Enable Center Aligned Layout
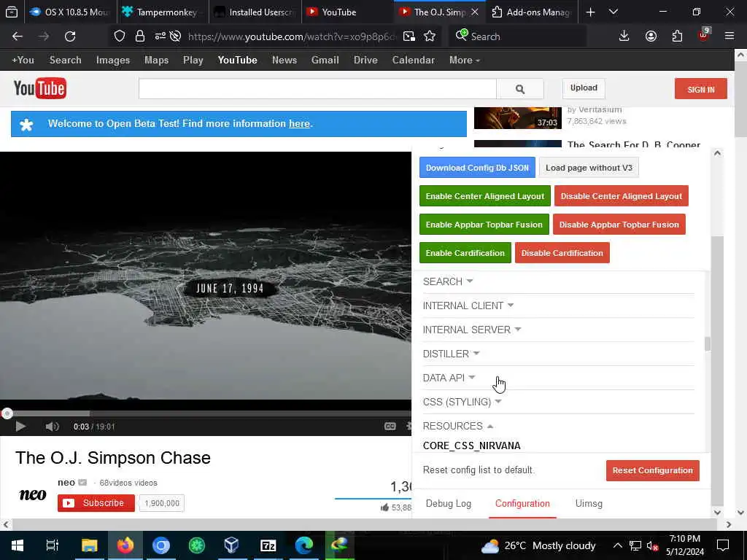This screenshot has height=560, width=747. [485, 196]
